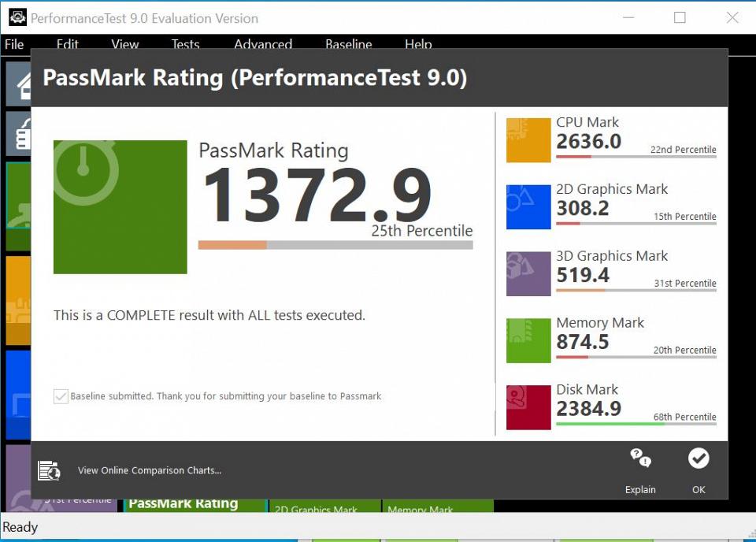Click the Explain question-mark icon

pyautogui.click(x=640, y=458)
